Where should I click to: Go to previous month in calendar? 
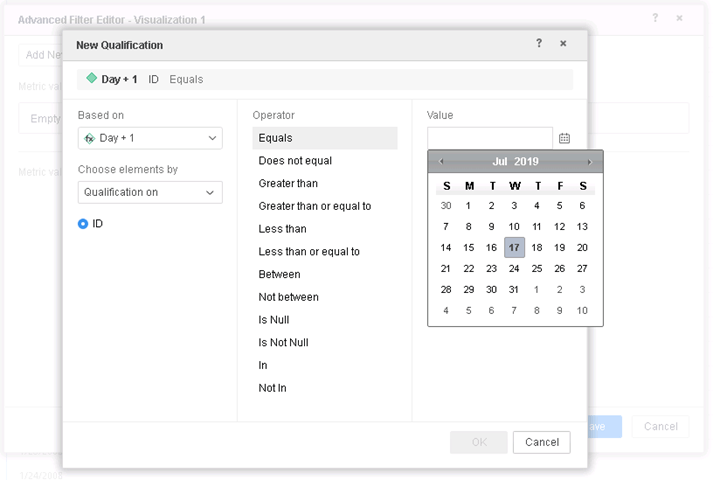[441, 162]
